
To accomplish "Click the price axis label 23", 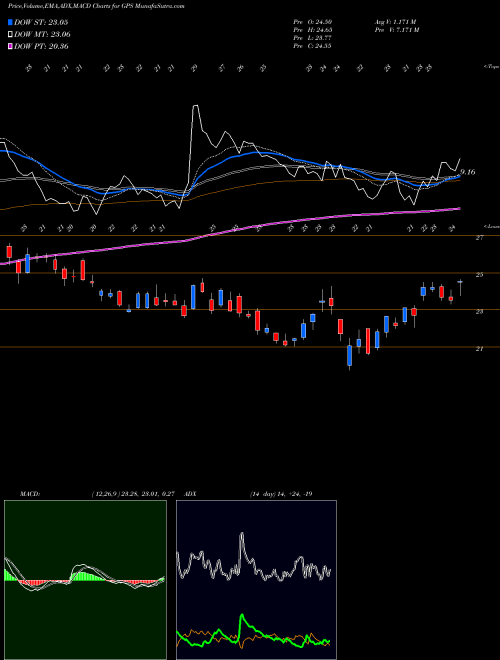I will (479, 312).
